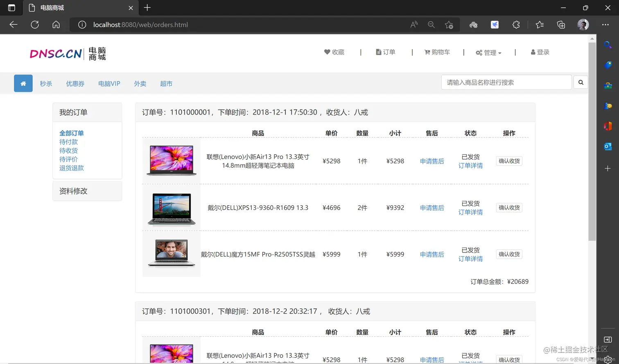This screenshot has width=619, height=364.
Task: Click the gears icon next to 管理
Action: click(478, 52)
